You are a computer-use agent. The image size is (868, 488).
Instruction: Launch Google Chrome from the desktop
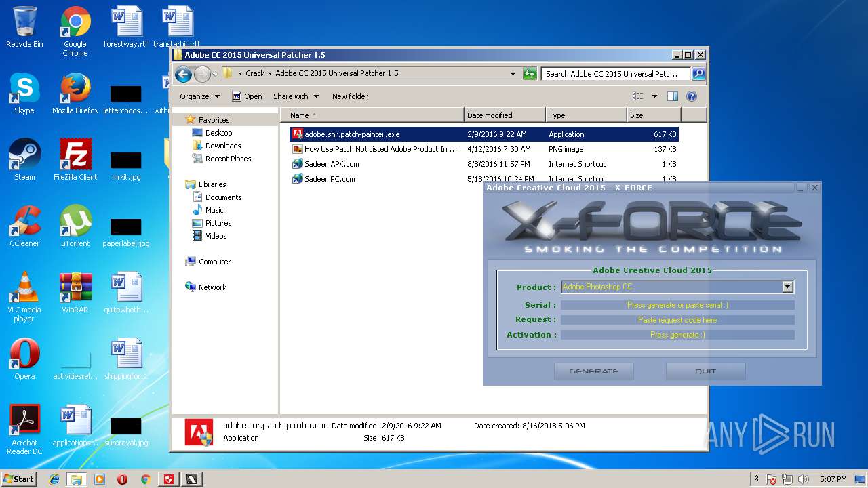point(75,31)
